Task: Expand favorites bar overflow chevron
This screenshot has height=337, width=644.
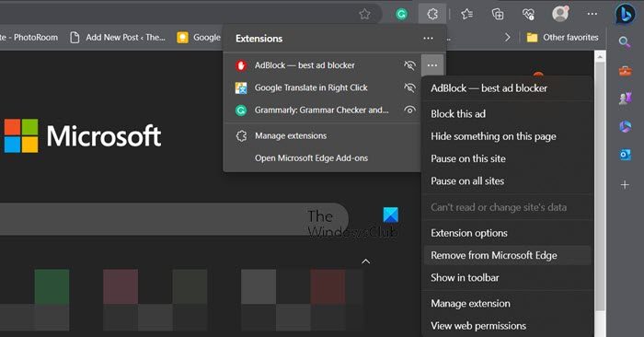Action: [508, 38]
